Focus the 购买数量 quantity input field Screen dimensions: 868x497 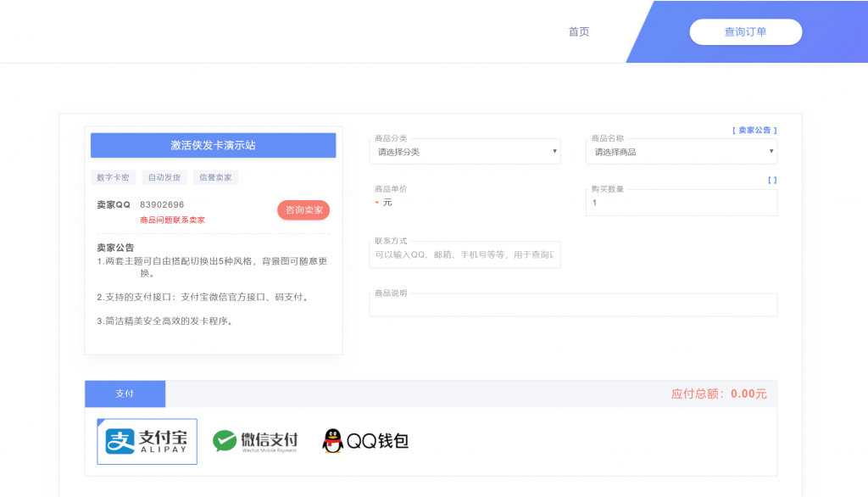click(682, 203)
